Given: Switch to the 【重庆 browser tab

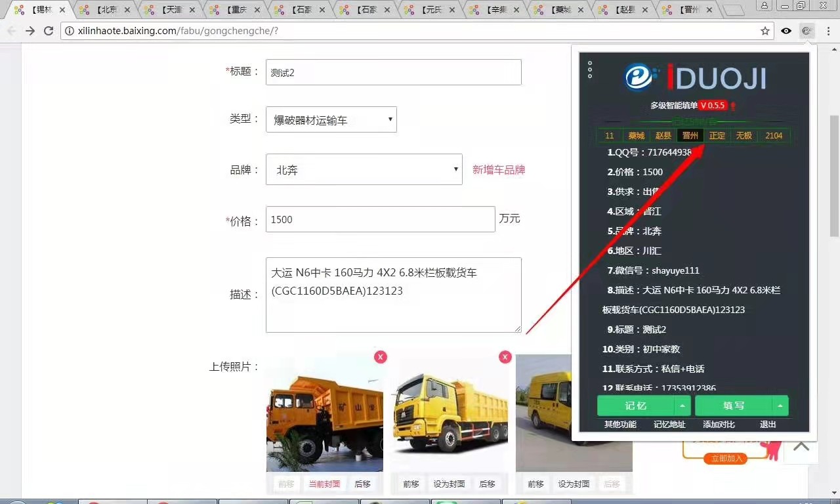Looking at the screenshot, I should point(236,10).
